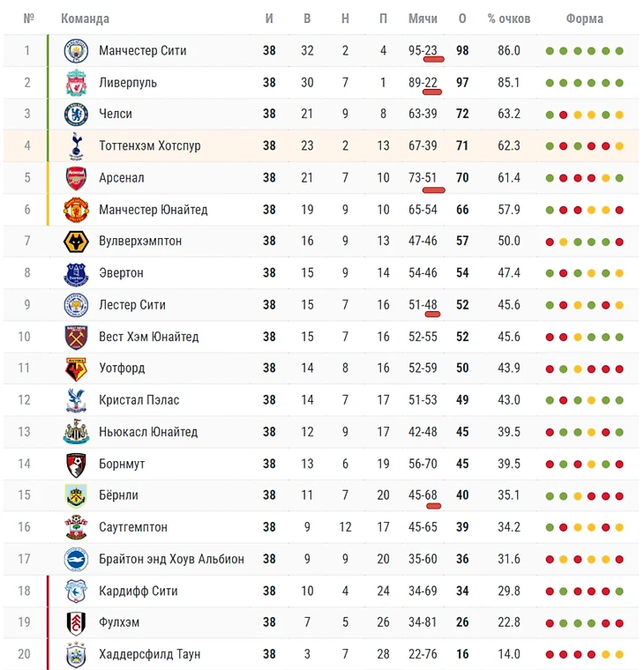
Task: Click Fulham's first red form dot
Action: tap(550, 623)
